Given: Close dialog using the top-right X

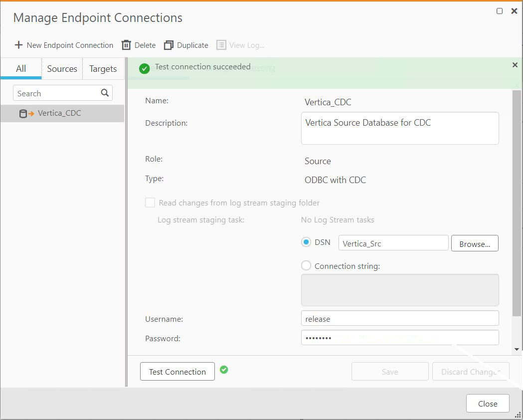Looking at the screenshot, I should [514, 11].
